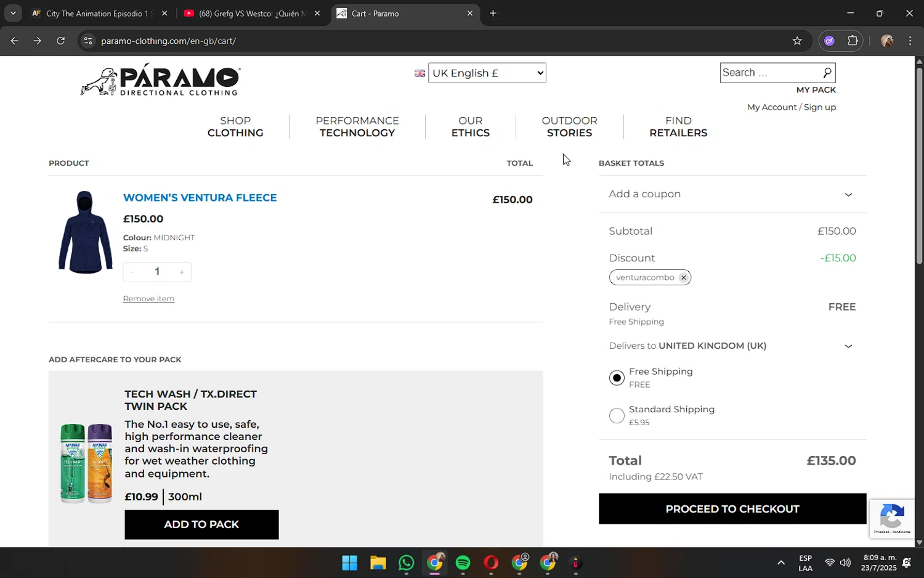Click the Ventura Fleece product thumbnail
Screen dimensions: 924x578
[x=85, y=232]
